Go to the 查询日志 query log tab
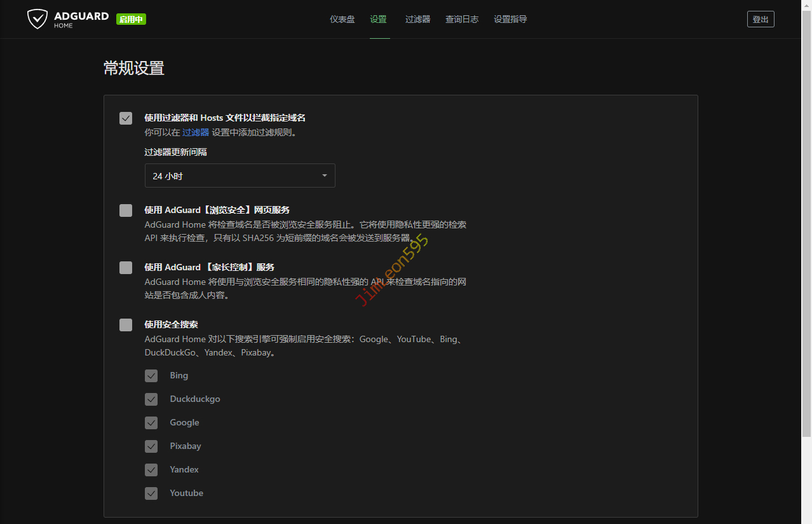The height and width of the screenshot is (524, 812). point(462,19)
